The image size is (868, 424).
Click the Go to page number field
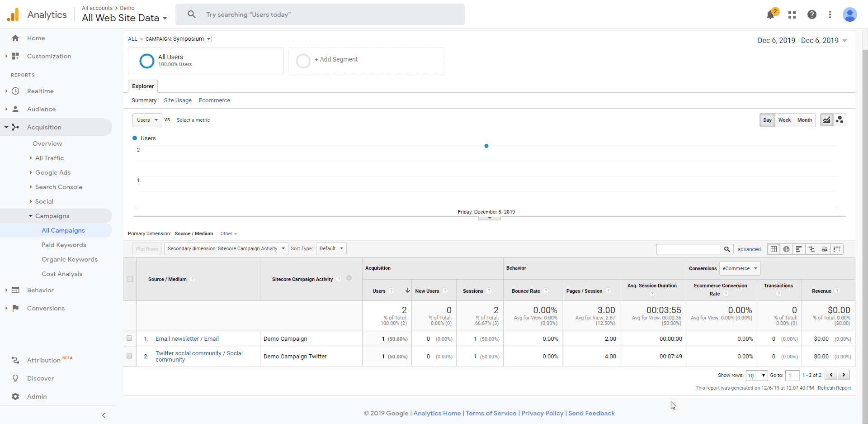(x=793, y=376)
